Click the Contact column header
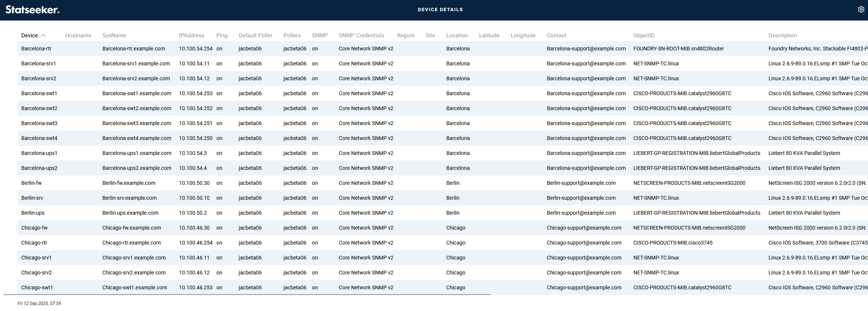Screen dimensions: 868x311 click(556, 35)
